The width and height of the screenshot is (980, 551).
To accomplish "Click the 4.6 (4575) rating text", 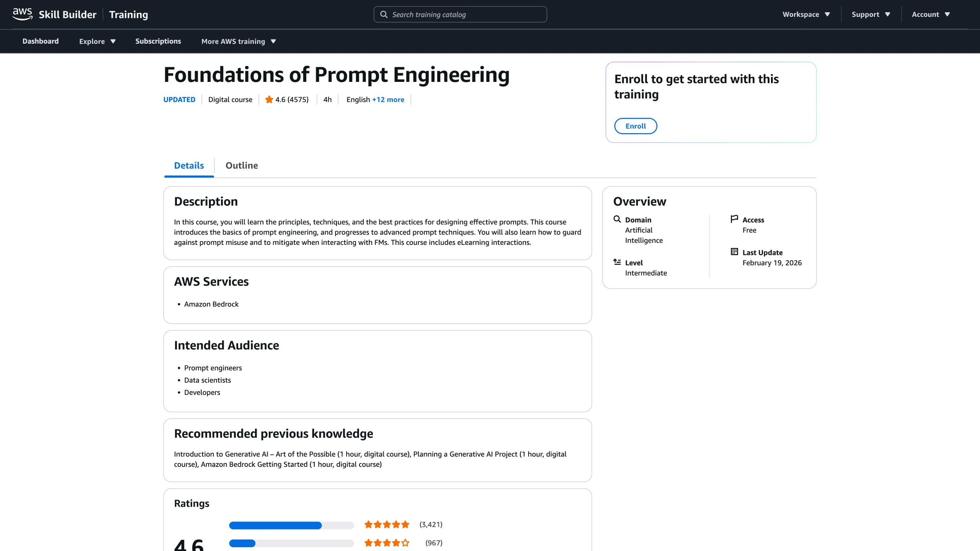I will (292, 99).
